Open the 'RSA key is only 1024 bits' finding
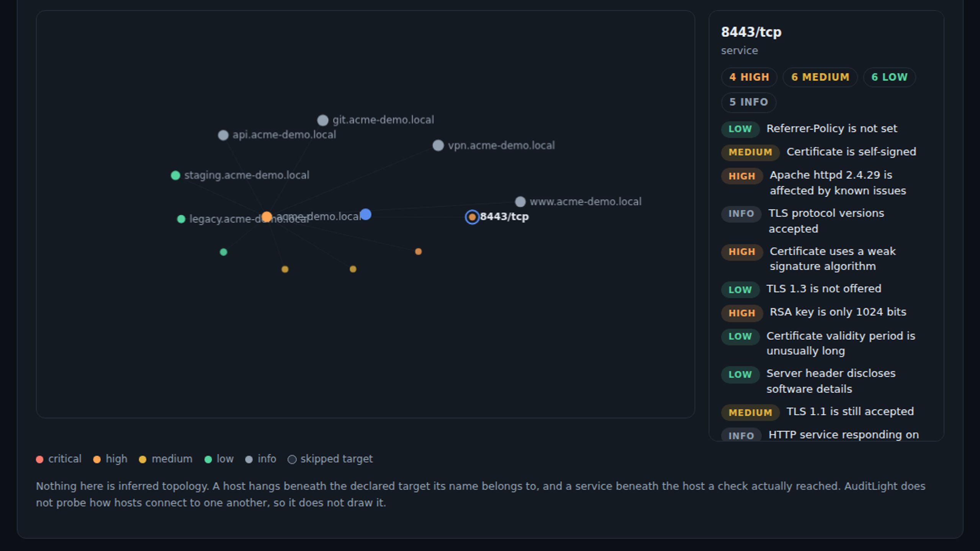 click(826, 312)
